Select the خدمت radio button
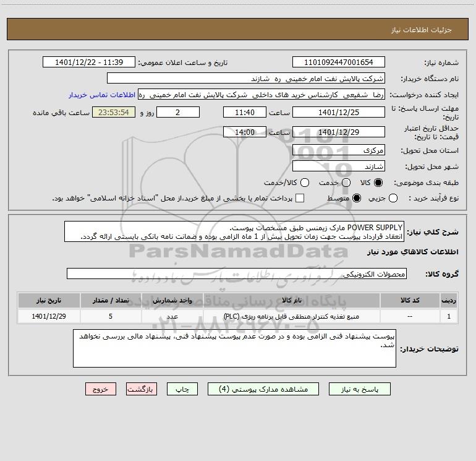This screenshot has height=461, width=476. tap(346, 183)
